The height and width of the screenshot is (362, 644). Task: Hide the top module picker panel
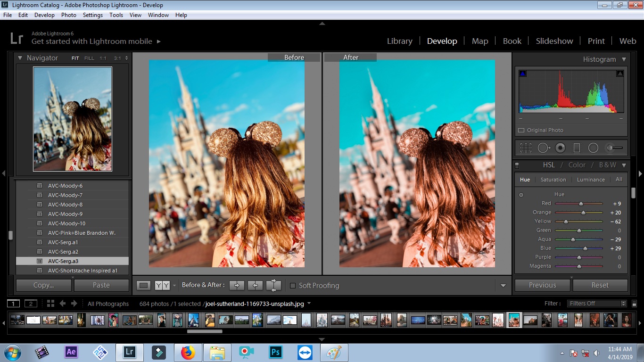tap(322, 23)
